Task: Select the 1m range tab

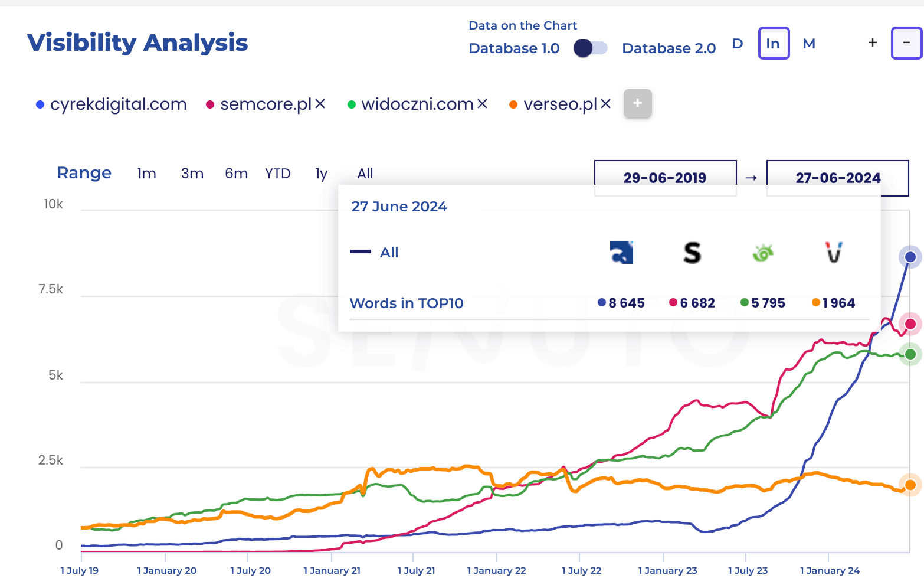Action: click(146, 174)
